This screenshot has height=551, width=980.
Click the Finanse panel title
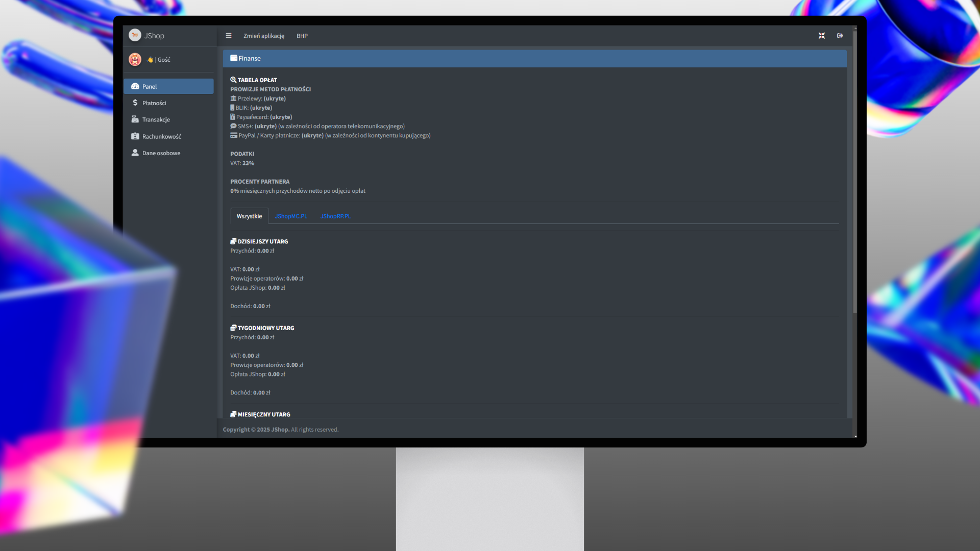(250, 59)
